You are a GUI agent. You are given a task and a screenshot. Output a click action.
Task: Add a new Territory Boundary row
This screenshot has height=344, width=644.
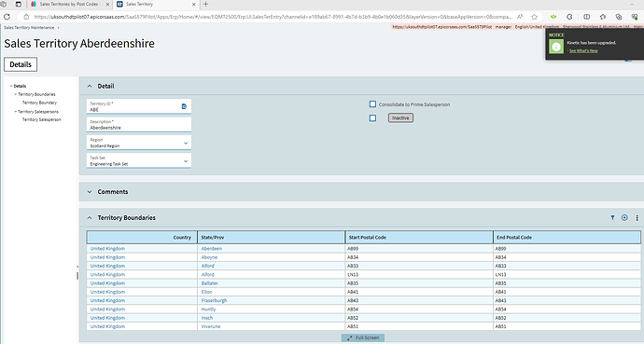point(624,218)
